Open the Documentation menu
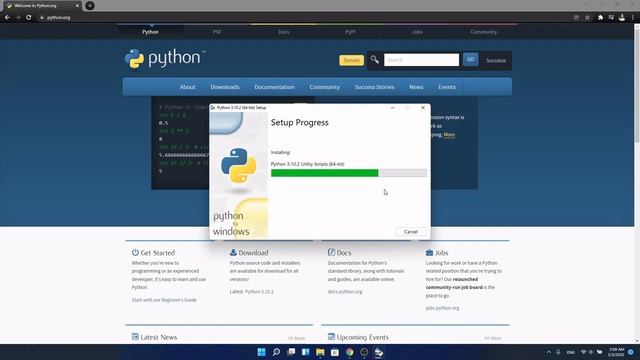 pos(274,87)
